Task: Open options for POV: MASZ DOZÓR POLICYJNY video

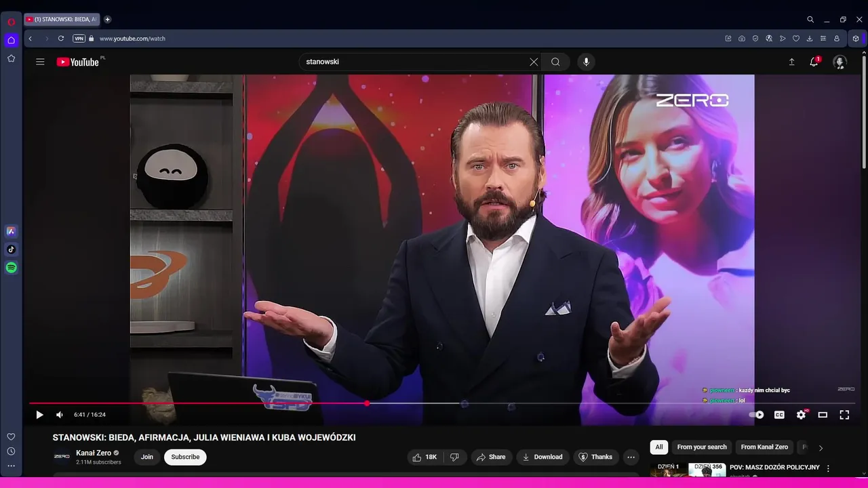Action: (x=828, y=468)
